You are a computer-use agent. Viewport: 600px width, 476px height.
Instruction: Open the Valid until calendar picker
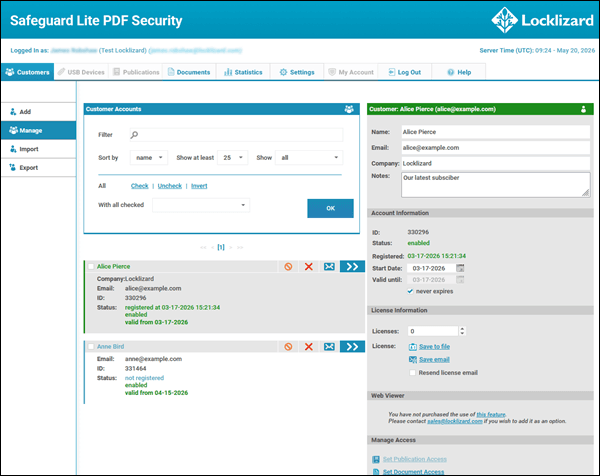460,280
